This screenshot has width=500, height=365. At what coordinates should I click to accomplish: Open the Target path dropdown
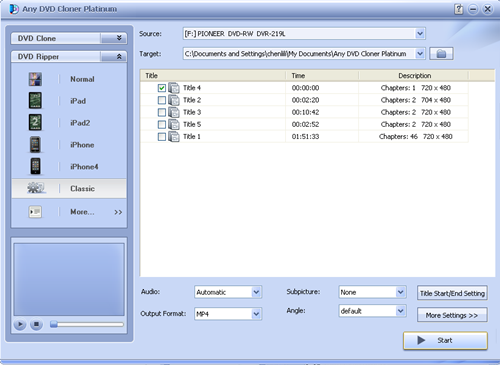point(420,54)
